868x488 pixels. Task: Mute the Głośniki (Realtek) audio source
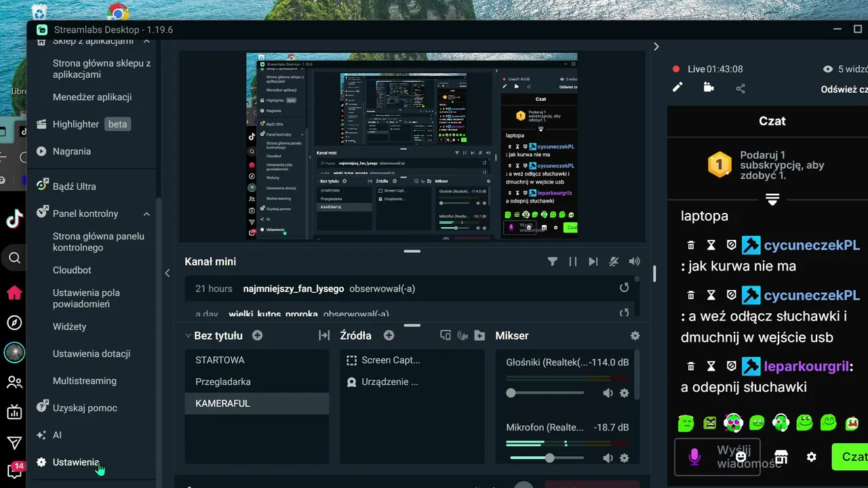608,393
